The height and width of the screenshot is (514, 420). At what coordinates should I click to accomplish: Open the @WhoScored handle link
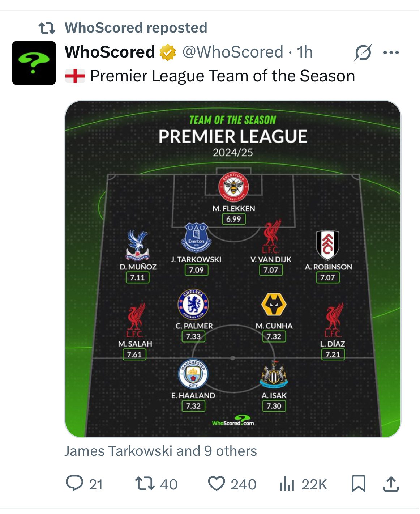point(233,52)
